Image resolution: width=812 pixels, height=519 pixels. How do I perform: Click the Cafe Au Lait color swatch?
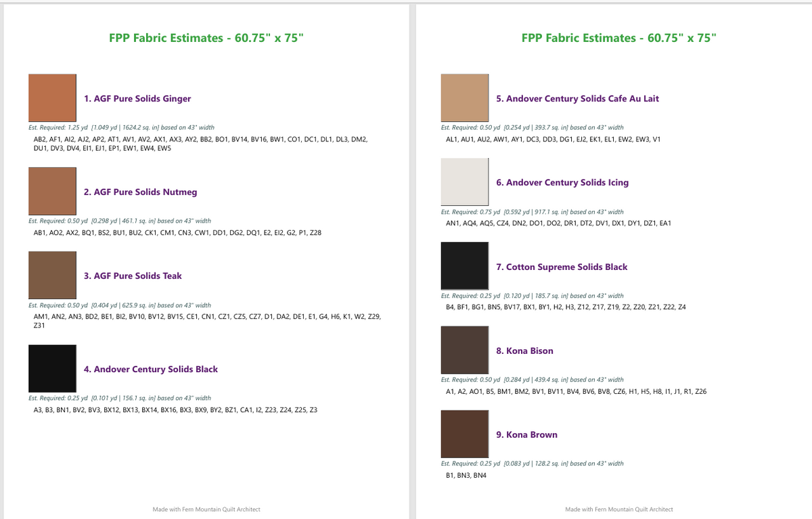tap(464, 98)
